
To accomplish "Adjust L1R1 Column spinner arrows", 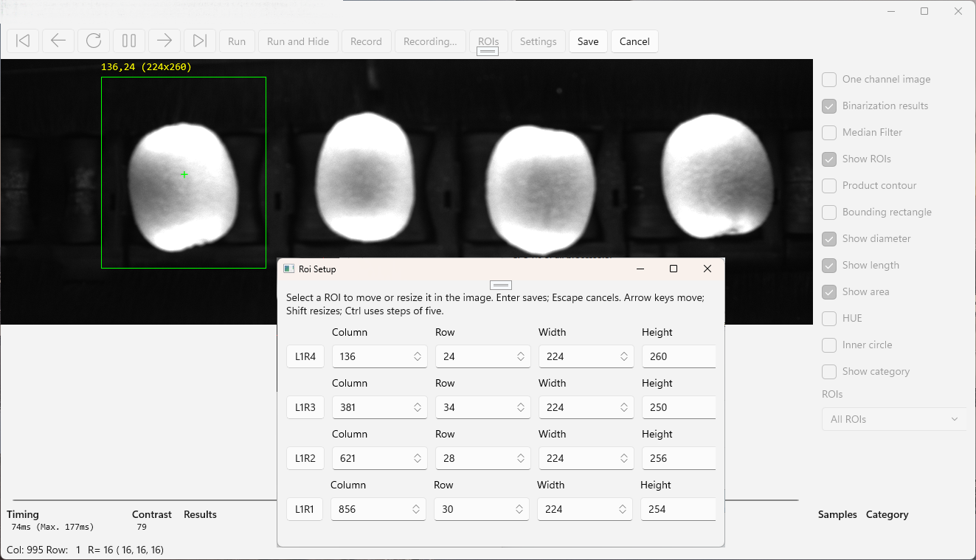I will tap(416, 509).
